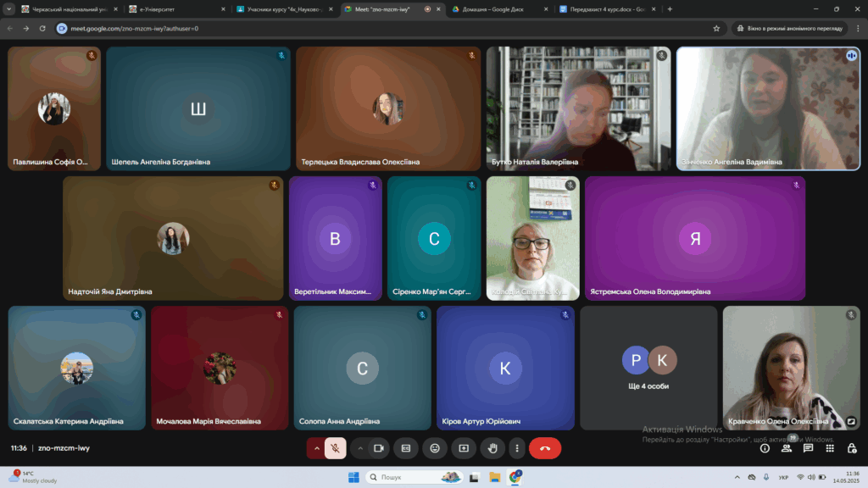868x488 pixels.
Task: Toggle the camera on or off
Action: click(x=380, y=447)
